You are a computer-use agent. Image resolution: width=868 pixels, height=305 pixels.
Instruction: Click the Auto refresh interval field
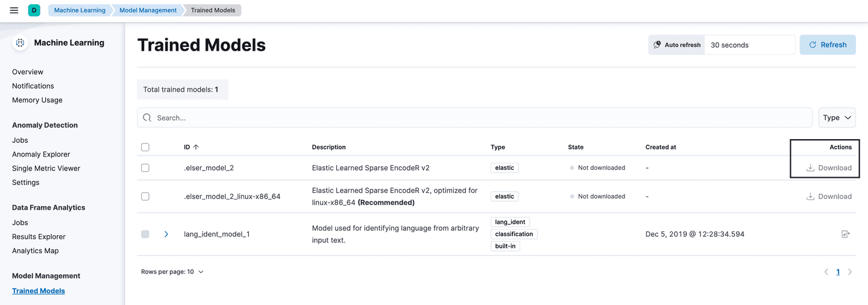coord(749,45)
